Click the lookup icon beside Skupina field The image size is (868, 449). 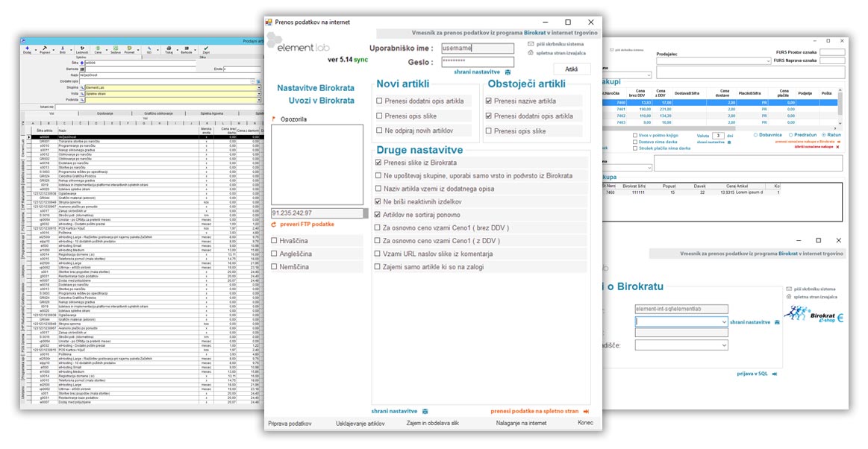point(83,88)
